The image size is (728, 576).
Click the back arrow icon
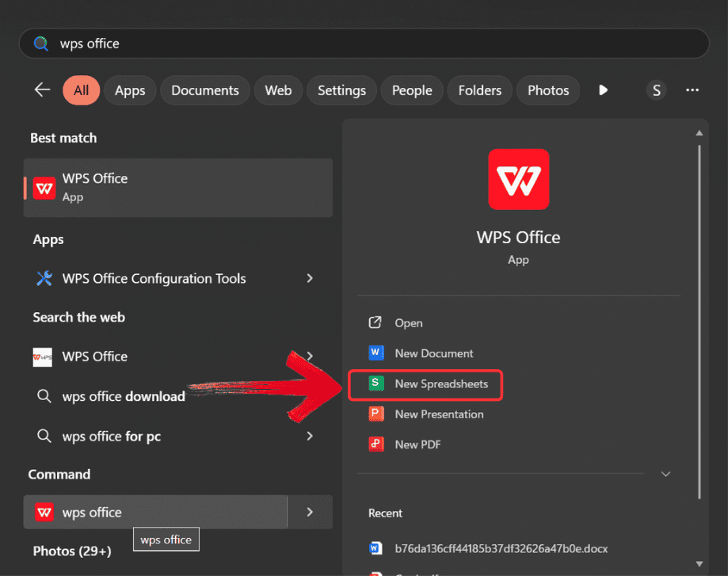point(42,90)
